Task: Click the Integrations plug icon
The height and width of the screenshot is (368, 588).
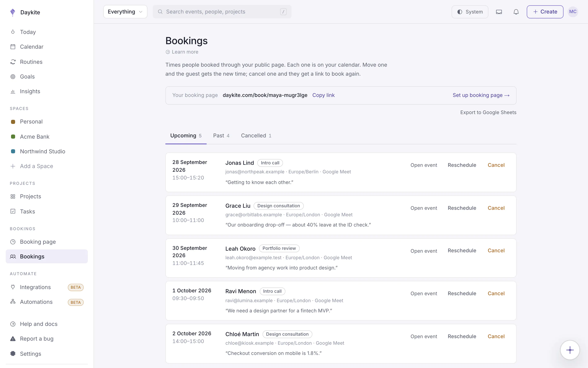Action: click(x=13, y=287)
